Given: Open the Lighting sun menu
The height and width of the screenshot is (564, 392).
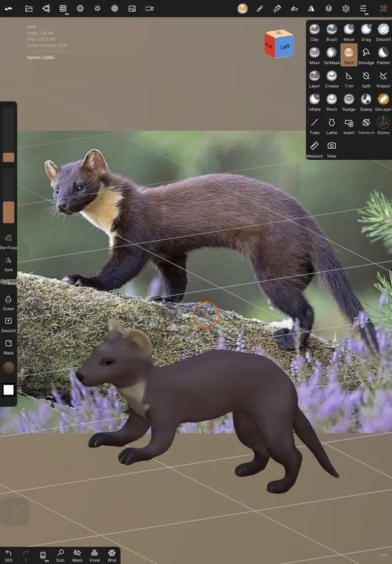Looking at the screenshot, I should coord(97,9).
